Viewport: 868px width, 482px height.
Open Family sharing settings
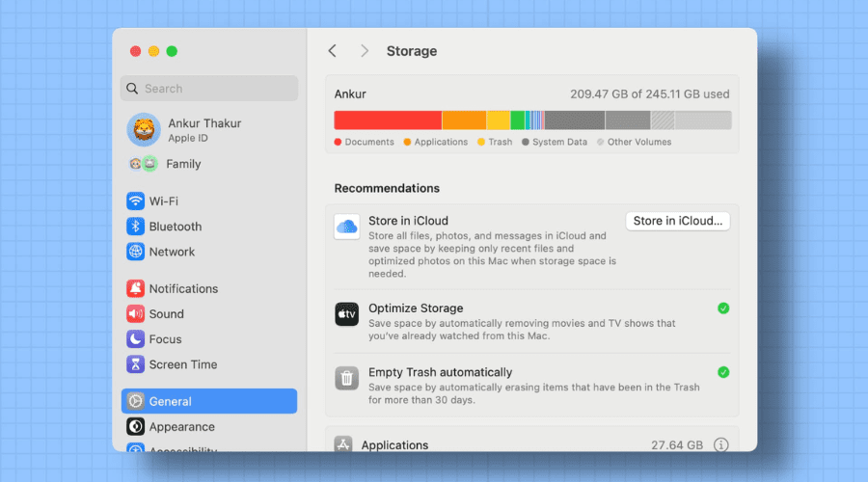point(209,164)
